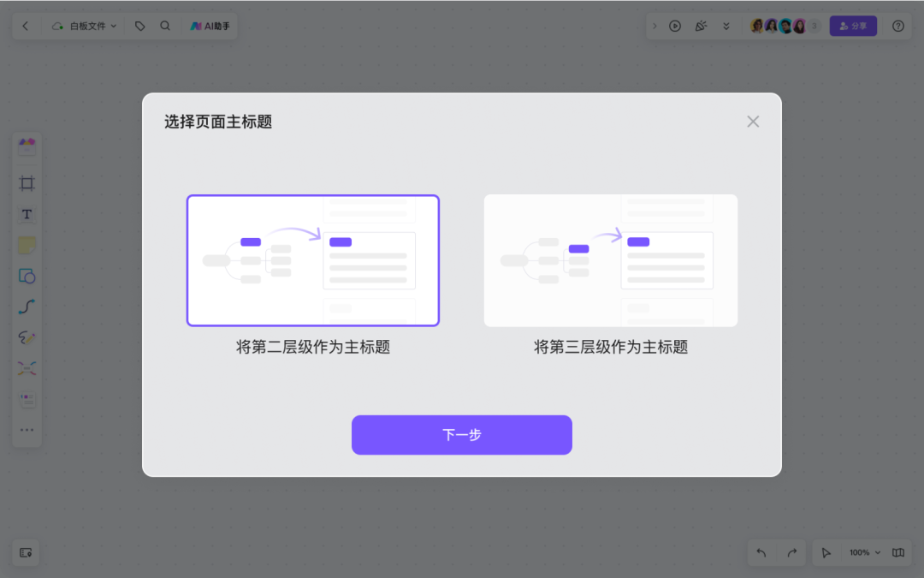Image resolution: width=924 pixels, height=578 pixels.
Task: Select the Text tool in the left toolbar
Action: [x=27, y=214]
